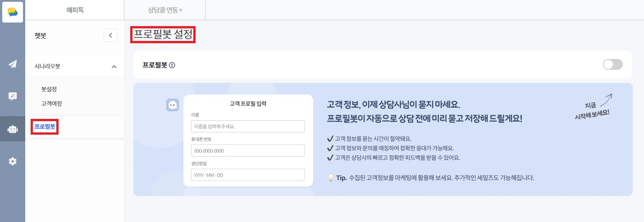This screenshot has width=644, height=222.
Task: Click the 생년월일 date field
Action: pos(247,175)
